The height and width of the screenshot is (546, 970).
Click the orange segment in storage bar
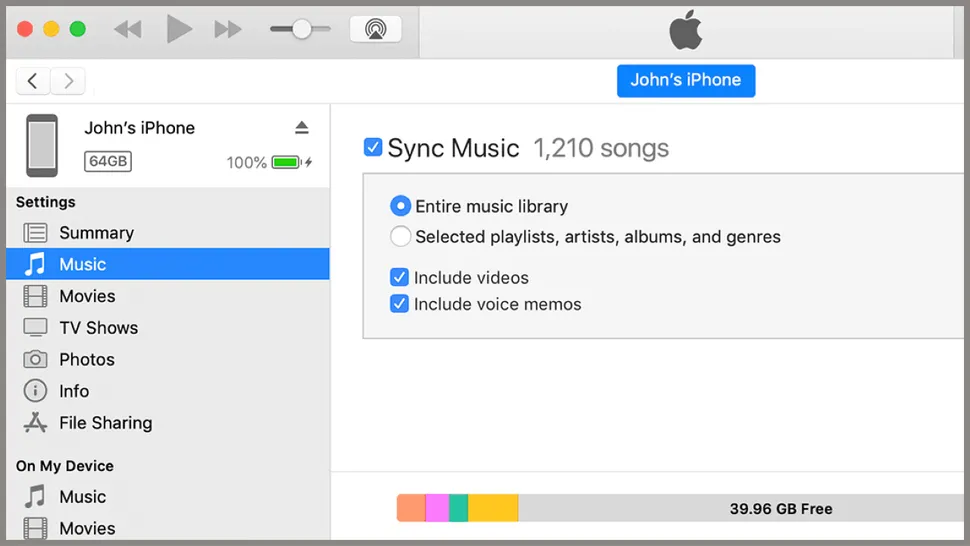[410, 508]
